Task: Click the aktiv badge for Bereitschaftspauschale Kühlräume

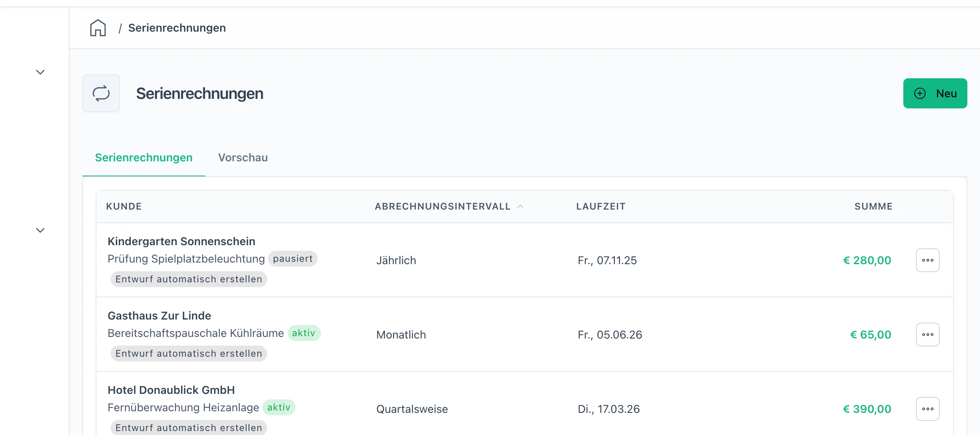Action: point(304,333)
